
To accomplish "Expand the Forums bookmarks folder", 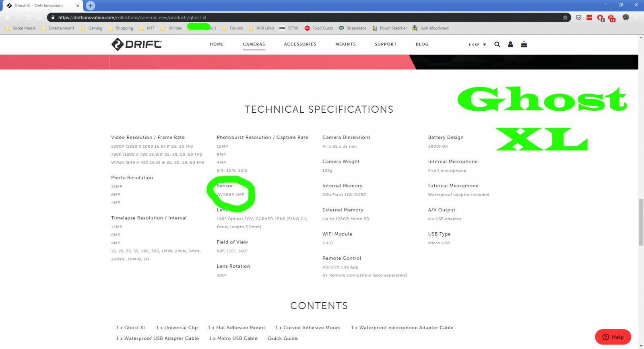I will [x=233, y=28].
